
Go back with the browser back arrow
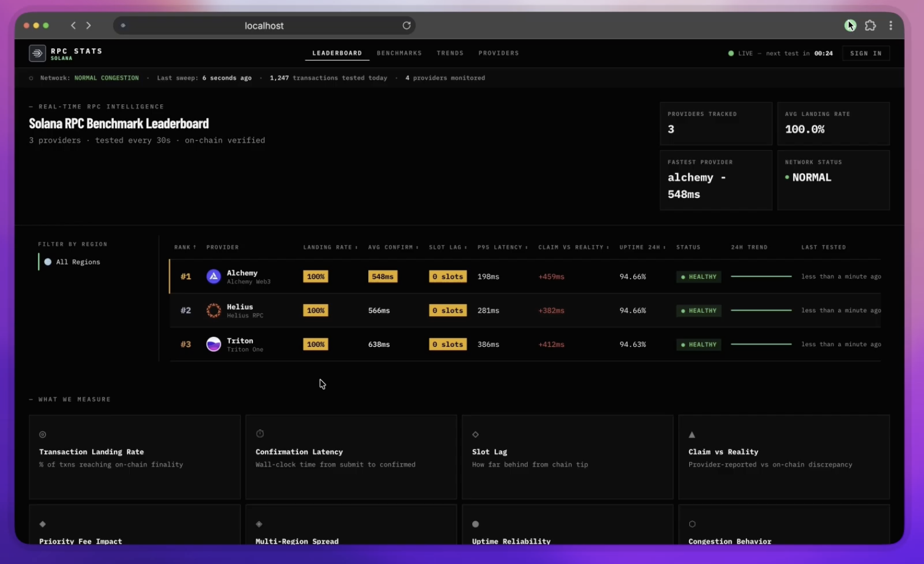[x=73, y=25]
